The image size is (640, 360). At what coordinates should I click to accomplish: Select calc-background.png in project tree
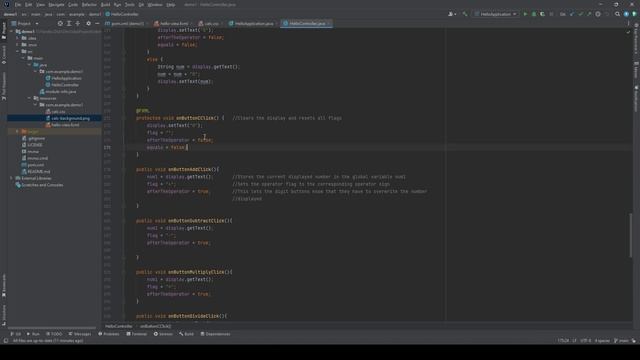pyautogui.click(x=67, y=118)
